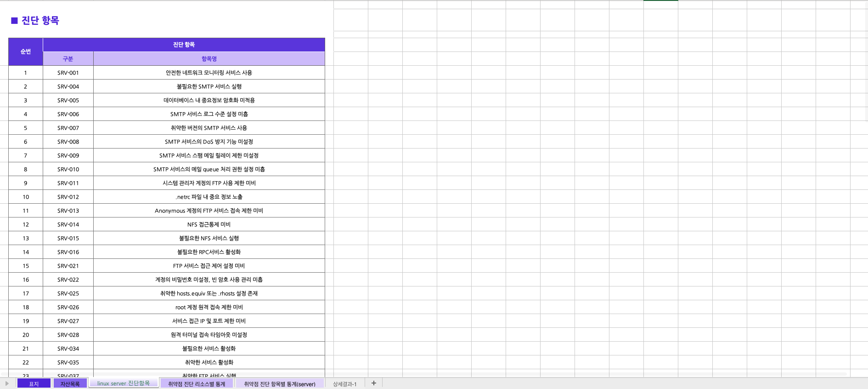Click the sheet tab scroll arrow

pyautogui.click(x=7, y=383)
